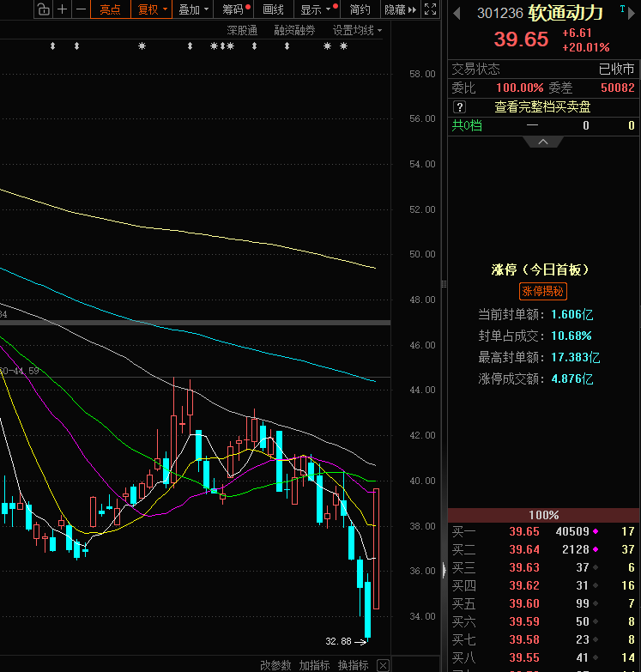The width and height of the screenshot is (641, 672).
Task: Toggle 隐藏 to hide the side panel
Action: [x=401, y=9]
